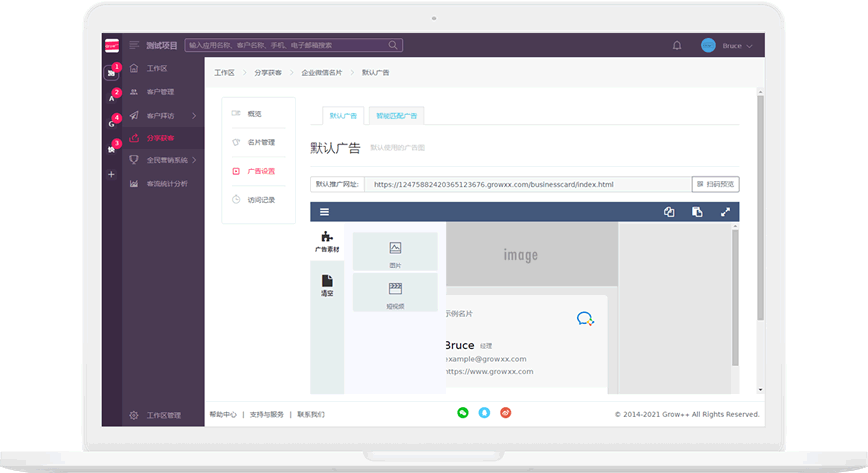
Task: Click the Weibo icon in footer
Action: point(505,412)
